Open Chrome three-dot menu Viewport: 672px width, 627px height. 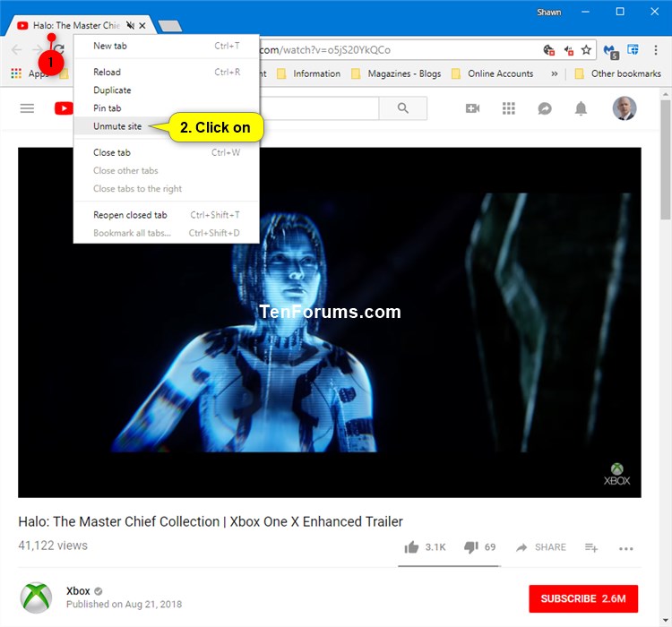tap(655, 50)
